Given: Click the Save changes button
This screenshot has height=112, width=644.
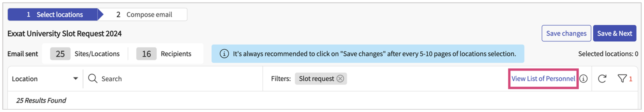Looking at the screenshot, I should [x=566, y=33].
